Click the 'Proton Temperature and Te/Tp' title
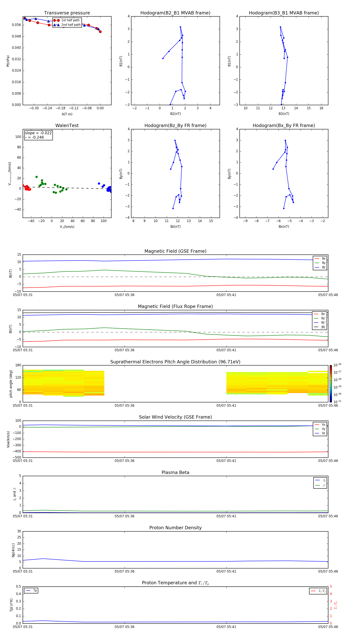Screen dimensions: 351x644 pos(175,583)
